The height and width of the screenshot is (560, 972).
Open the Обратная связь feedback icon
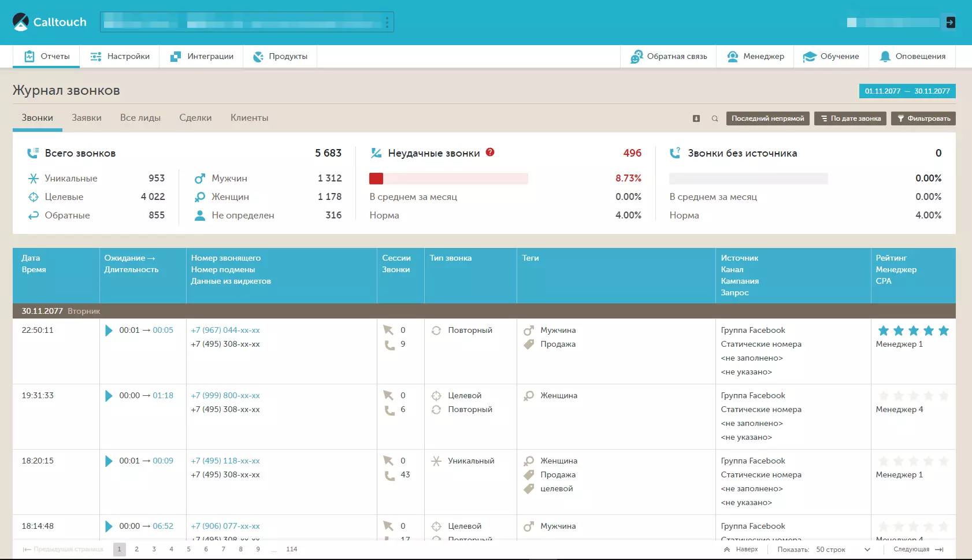[637, 56]
